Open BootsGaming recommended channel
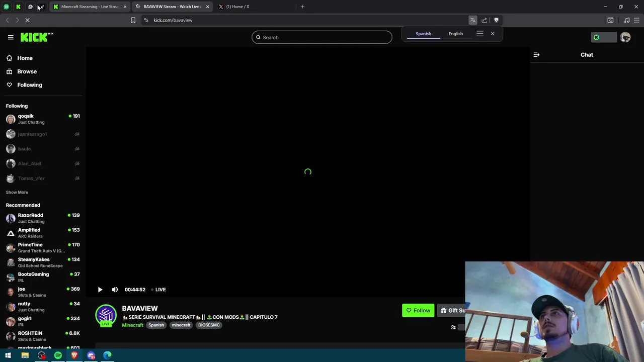This screenshot has width=644, height=362. click(x=43, y=277)
